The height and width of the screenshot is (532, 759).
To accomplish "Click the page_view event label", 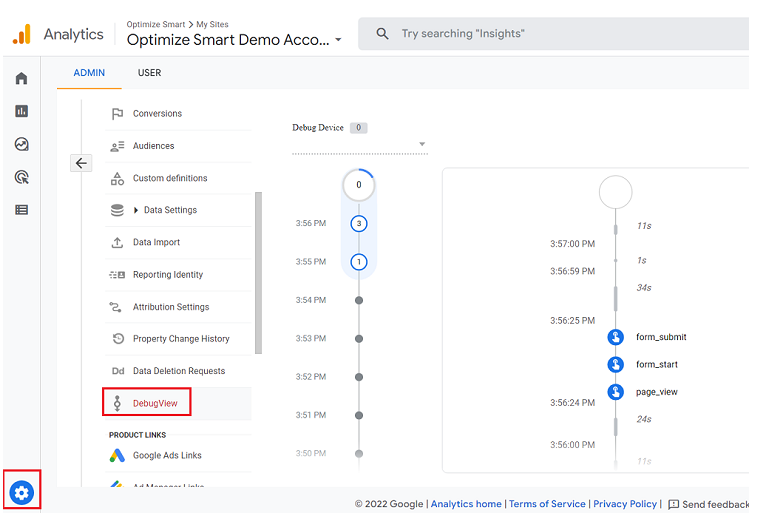I will point(657,392).
